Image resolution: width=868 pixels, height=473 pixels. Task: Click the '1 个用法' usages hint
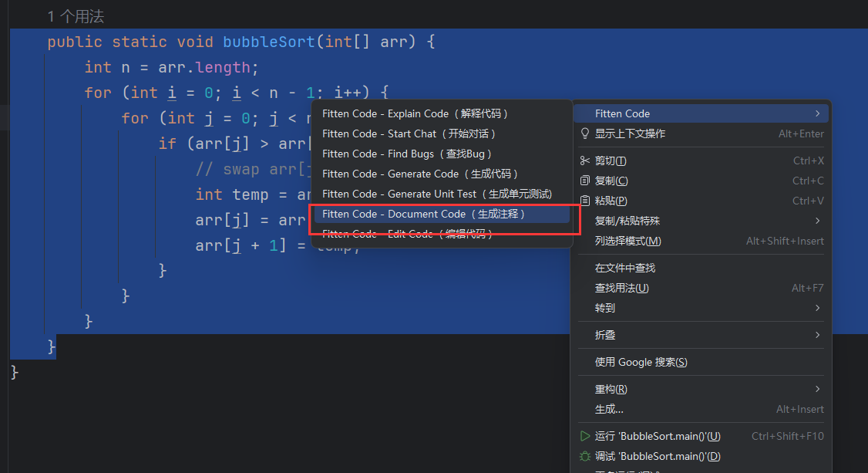pyautogui.click(x=76, y=17)
